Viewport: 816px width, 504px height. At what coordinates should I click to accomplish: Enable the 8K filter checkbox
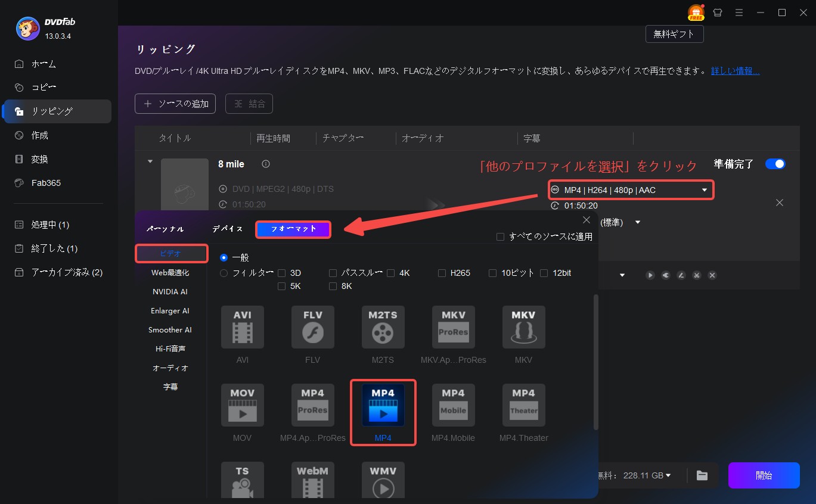333,286
